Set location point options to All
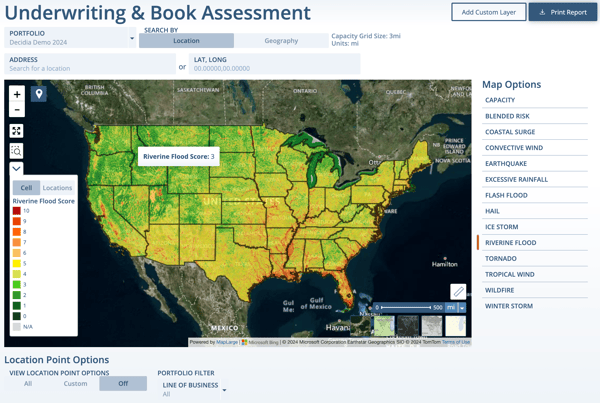 (x=28, y=383)
